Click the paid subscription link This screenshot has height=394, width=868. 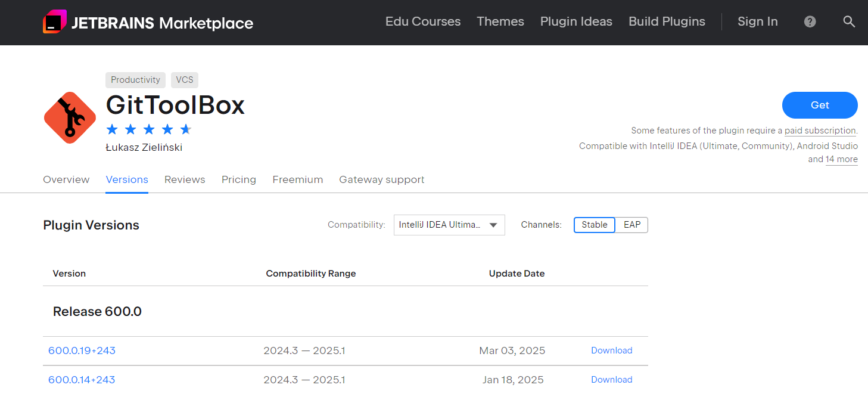point(820,131)
